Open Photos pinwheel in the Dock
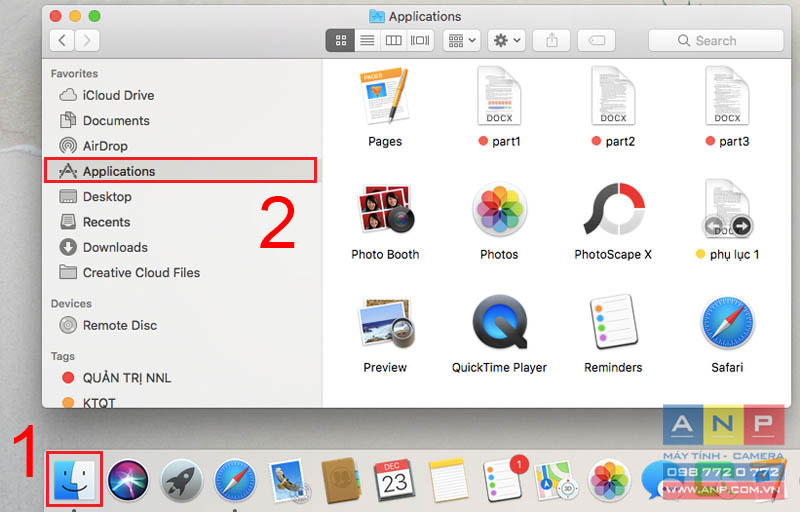This screenshot has width=800, height=512. tap(609, 480)
